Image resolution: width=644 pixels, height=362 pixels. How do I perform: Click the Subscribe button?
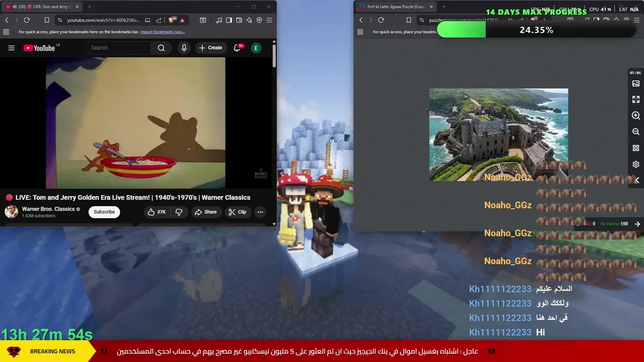(x=104, y=212)
